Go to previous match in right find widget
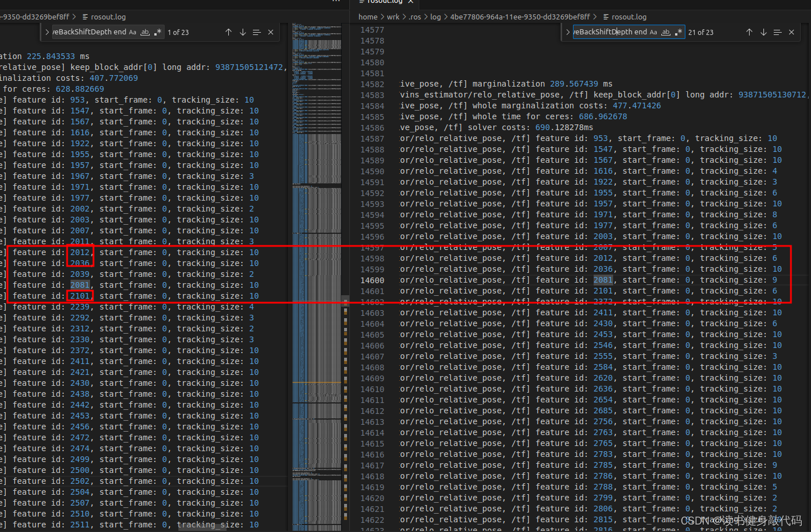 click(749, 32)
